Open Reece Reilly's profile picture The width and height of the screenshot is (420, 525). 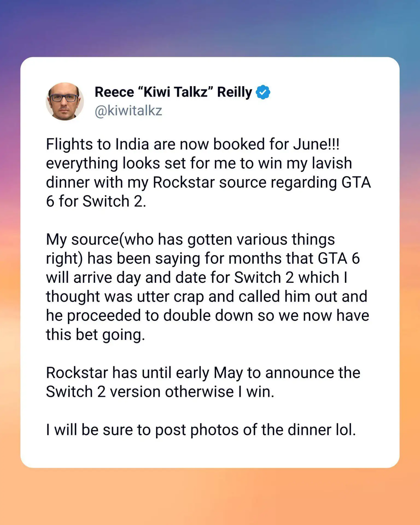coord(65,101)
